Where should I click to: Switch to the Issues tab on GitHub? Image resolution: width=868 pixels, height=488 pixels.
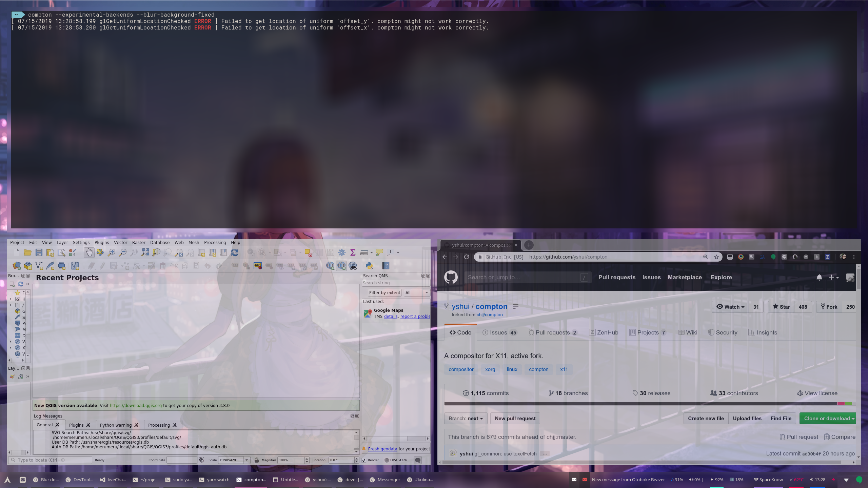coord(499,332)
